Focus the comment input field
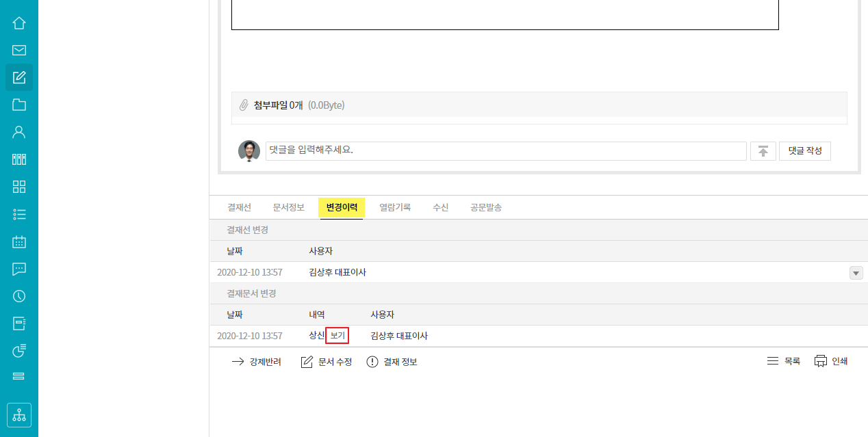Image resolution: width=868 pixels, height=437 pixels. pyautogui.click(x=505, y=151)
